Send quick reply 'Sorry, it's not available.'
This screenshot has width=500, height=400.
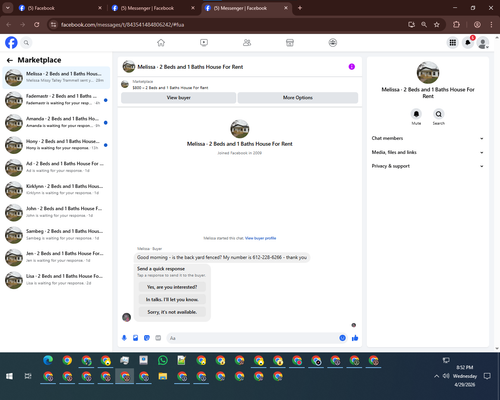click(x=172, y=312)
